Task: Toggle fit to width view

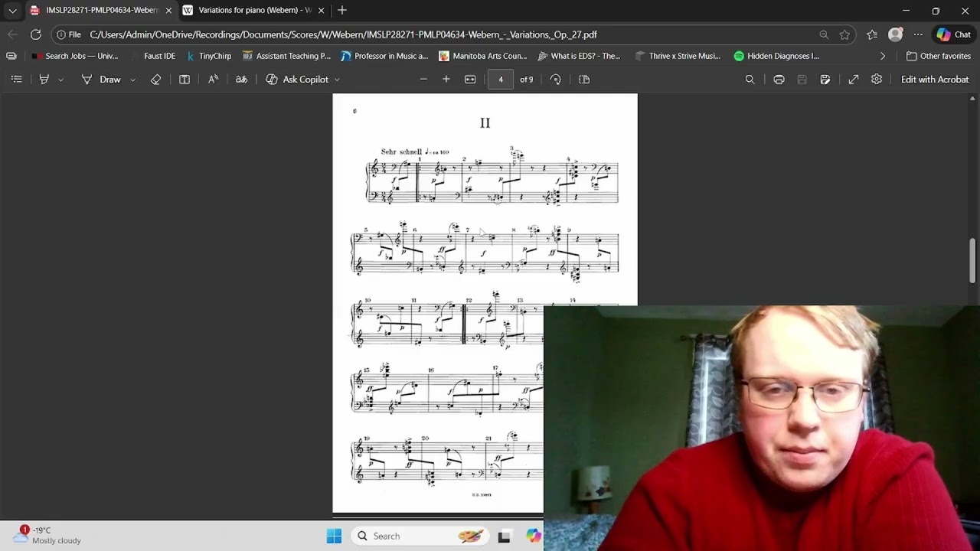Action: pyautogui.click(x=470, y=80)
